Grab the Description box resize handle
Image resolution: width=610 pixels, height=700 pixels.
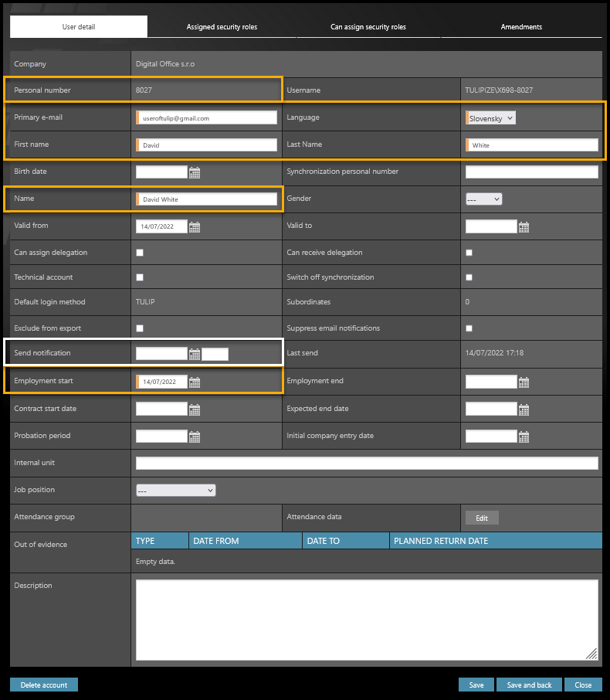tap(591, 654)
